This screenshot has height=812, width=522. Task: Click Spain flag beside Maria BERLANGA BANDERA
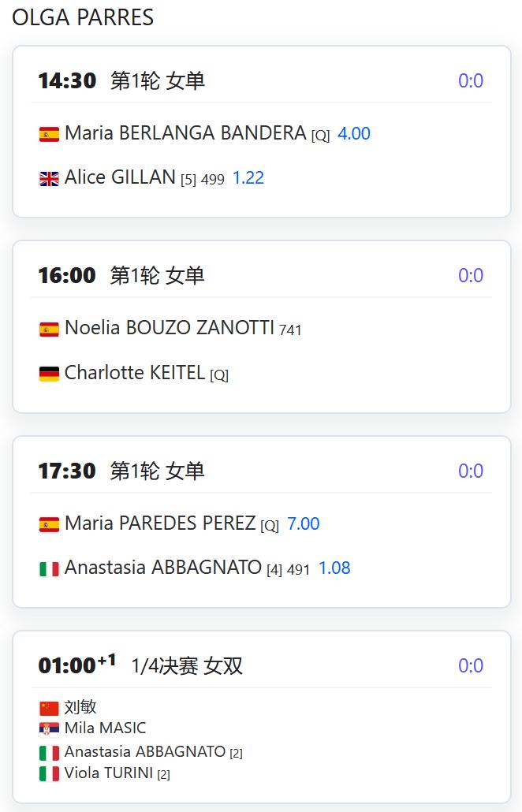pyautogui.click(x=49, y=134)
